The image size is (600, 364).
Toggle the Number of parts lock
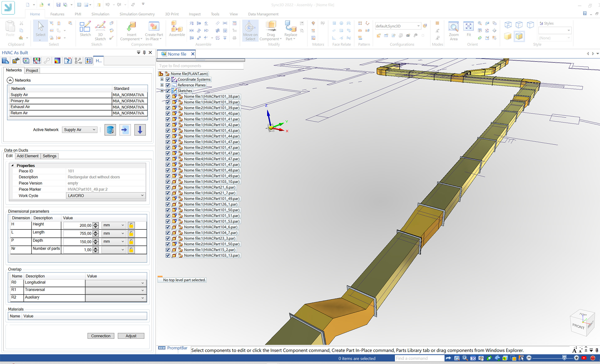tap(131, 250)
